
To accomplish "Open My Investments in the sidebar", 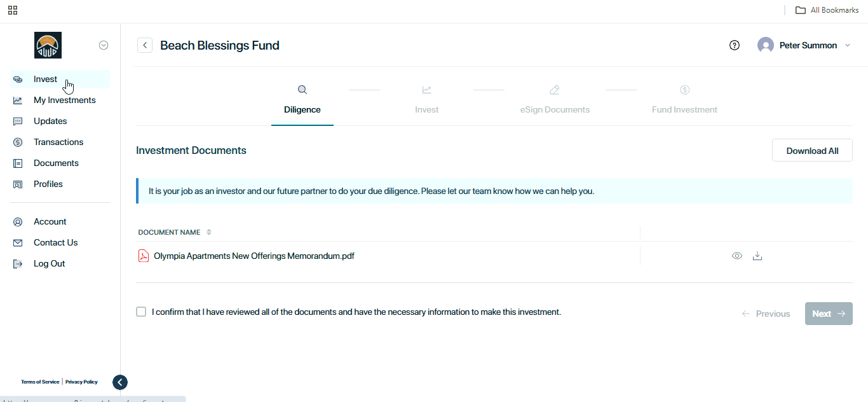I will [64, 100].
